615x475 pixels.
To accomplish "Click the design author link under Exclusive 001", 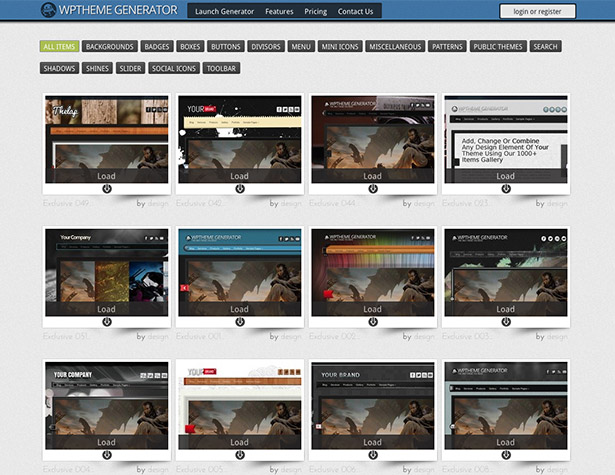I will pos(291,336).
